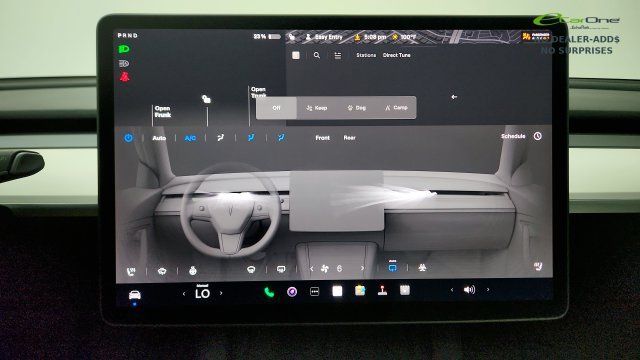Tap the fan speed icon
Image resolution: width=640 pixels, height=360 pixels.
pyautogui.click(x=325, y=269)
